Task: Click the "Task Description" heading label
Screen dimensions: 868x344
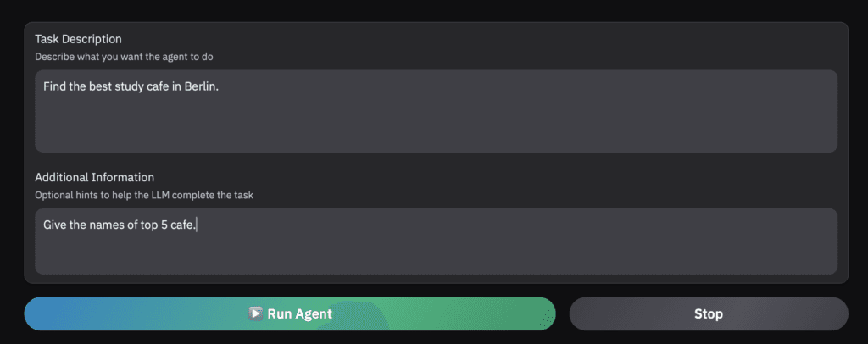Action: point(78,39)
